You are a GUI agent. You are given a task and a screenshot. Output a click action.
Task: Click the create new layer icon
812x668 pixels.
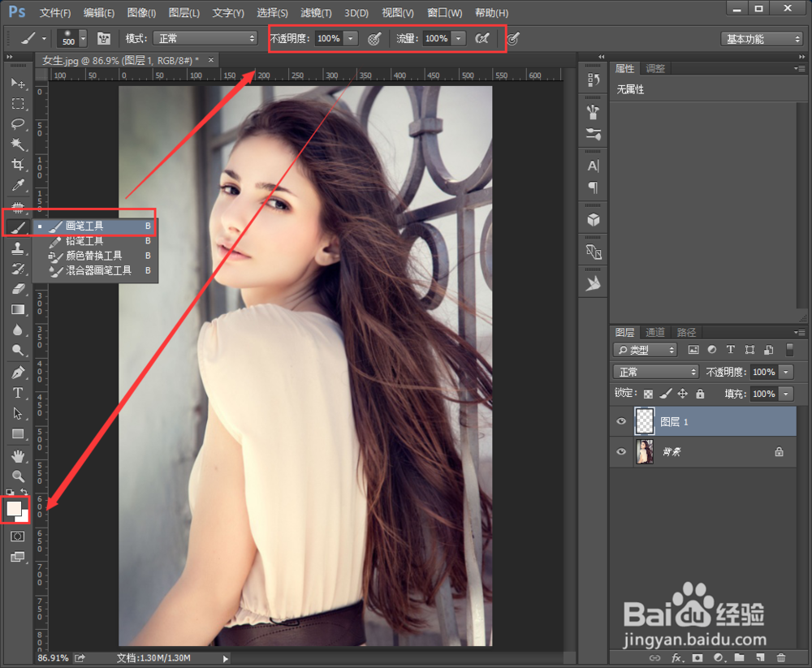760,657
